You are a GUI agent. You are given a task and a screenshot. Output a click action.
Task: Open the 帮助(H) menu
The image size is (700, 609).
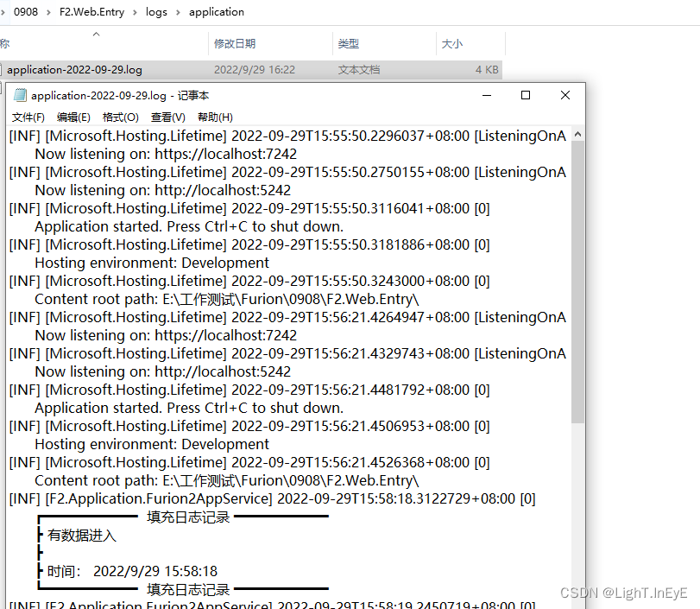tap(213, 117)
